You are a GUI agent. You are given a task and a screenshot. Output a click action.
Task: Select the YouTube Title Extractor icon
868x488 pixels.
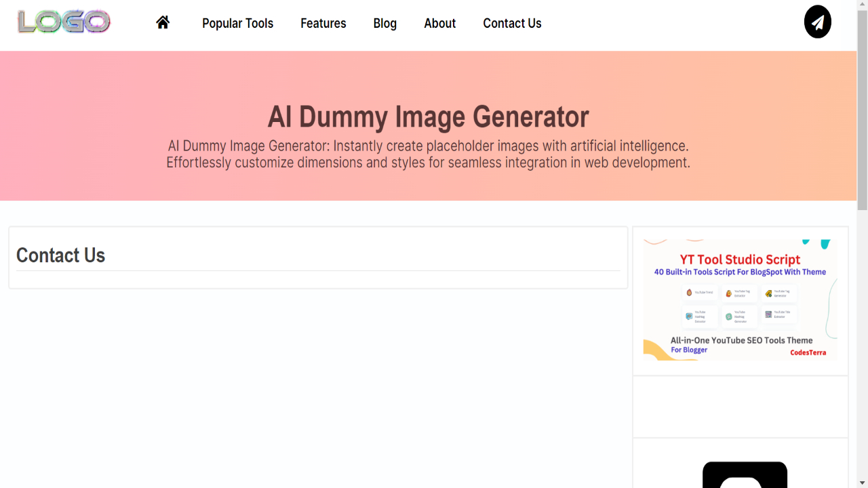pyautogui.click(x=768, y=314)
